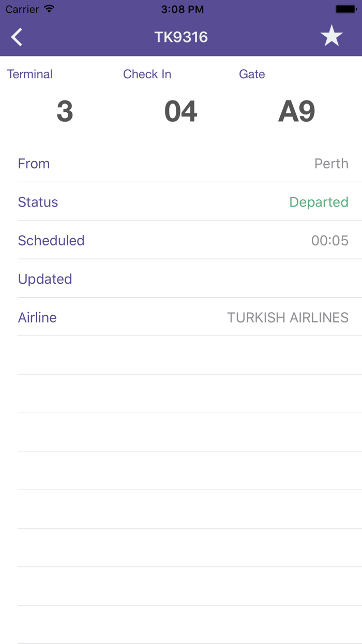Tap the Airline row label
Screen dimensions: 362x644
click(x=37, y=317)
